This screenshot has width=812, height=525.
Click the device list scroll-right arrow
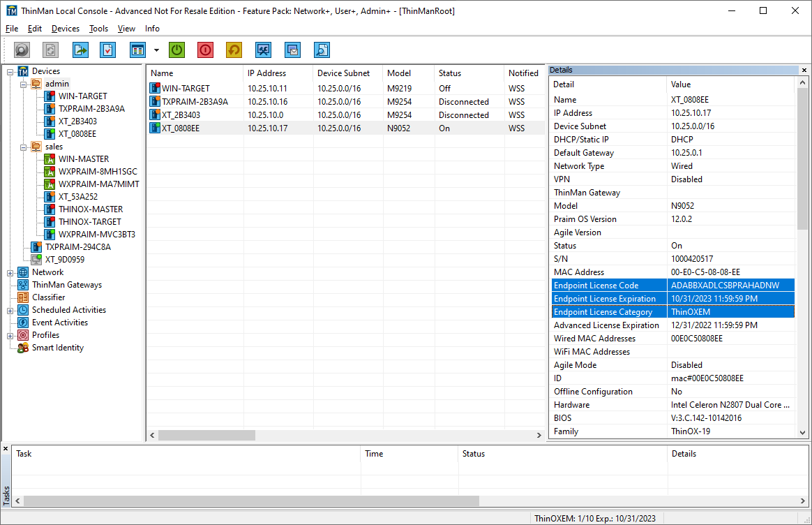tap(539, 436)
